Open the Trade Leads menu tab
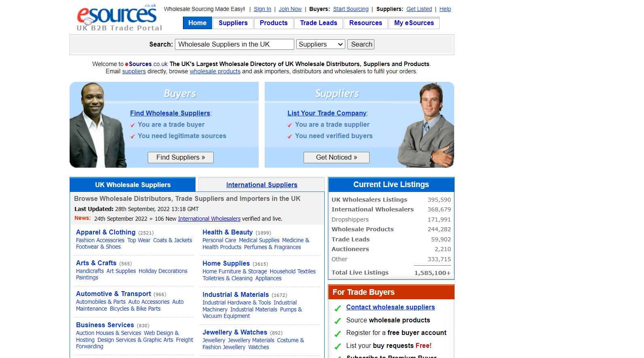The width and height of the screenshot is (644, 358). click(x=319, y=23)
